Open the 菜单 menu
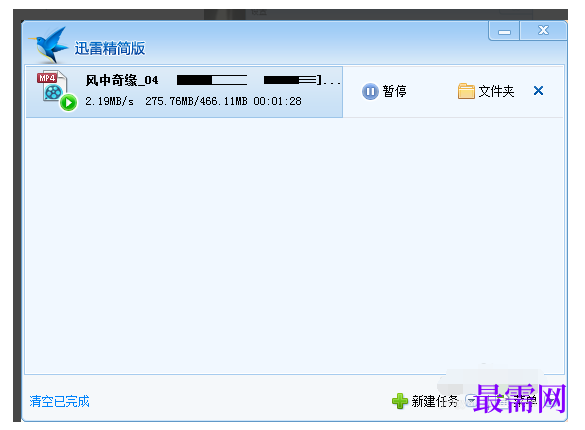Image resolution: width=585 pixels, height=430 pixels. (x=525, y=401)
